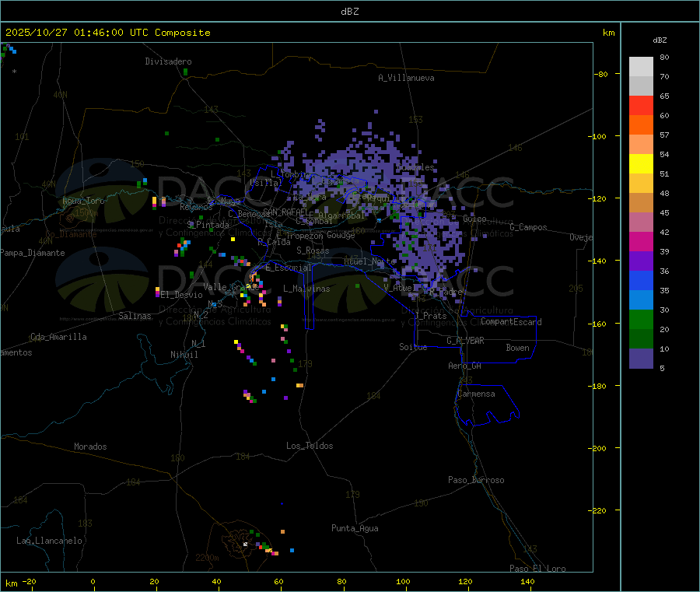Select the slate purple swatch above 5
This screenshot has height=592, width=700.
point(641,358)
